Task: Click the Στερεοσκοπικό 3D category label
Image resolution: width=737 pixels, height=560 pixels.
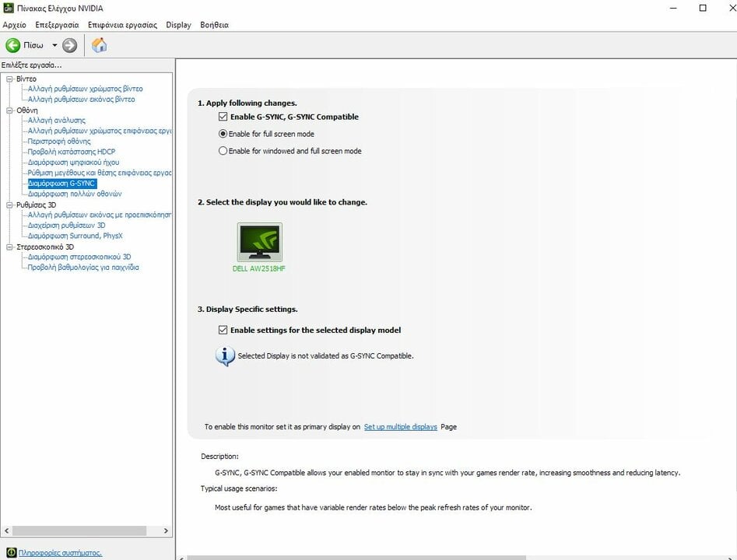Action: [x=45, y=247]
